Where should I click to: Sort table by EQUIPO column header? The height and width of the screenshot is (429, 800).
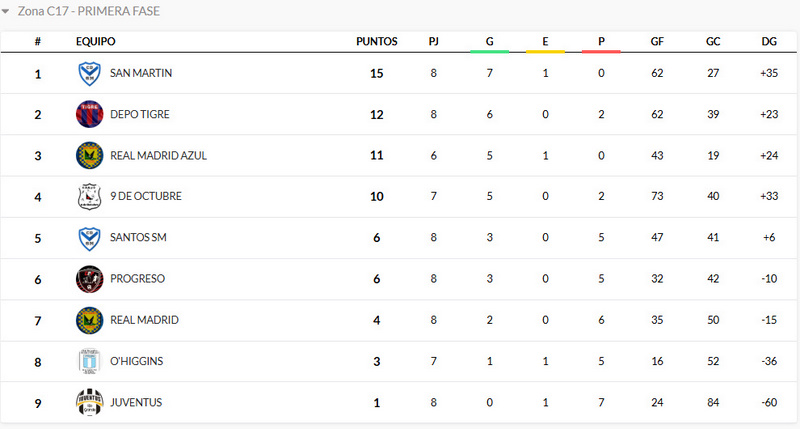coord(96,42)
